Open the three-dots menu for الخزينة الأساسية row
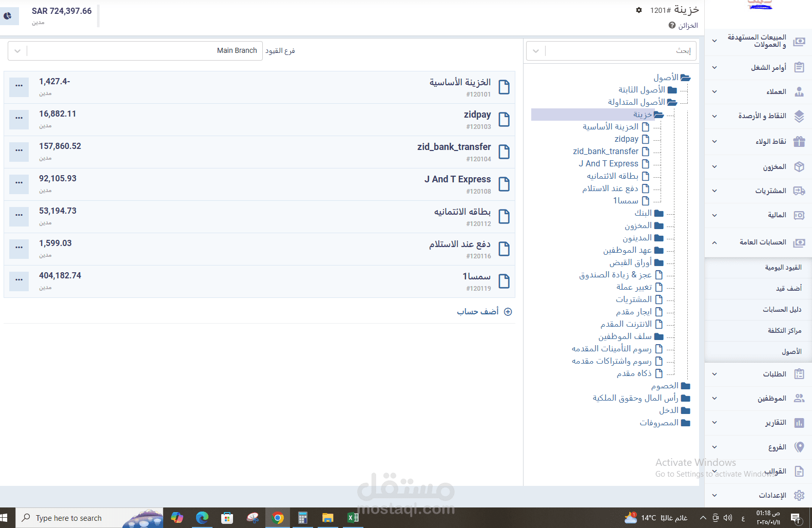This screenshot has width=812, height=528. click(19, 86)
